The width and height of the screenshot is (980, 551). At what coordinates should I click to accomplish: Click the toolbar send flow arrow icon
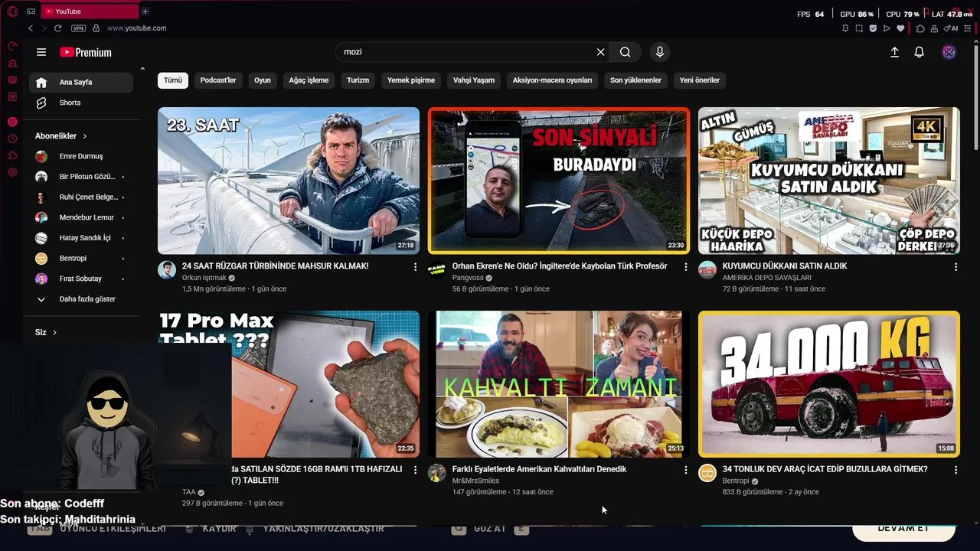887,28
